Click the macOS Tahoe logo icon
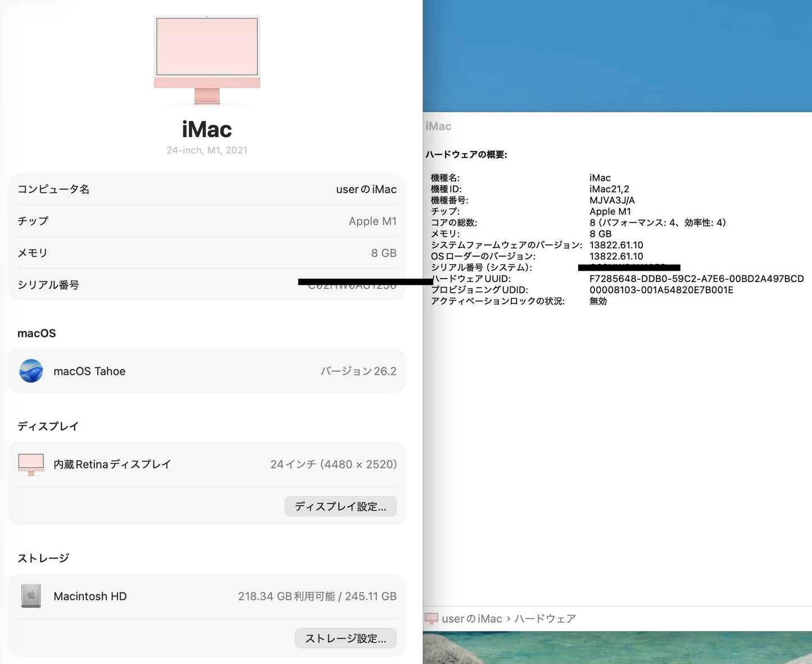 [31, 371]
